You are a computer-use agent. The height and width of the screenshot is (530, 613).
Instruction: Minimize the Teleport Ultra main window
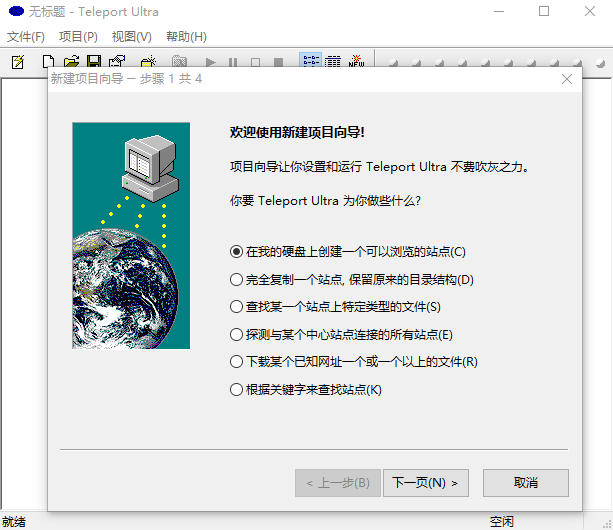[499, 11]
